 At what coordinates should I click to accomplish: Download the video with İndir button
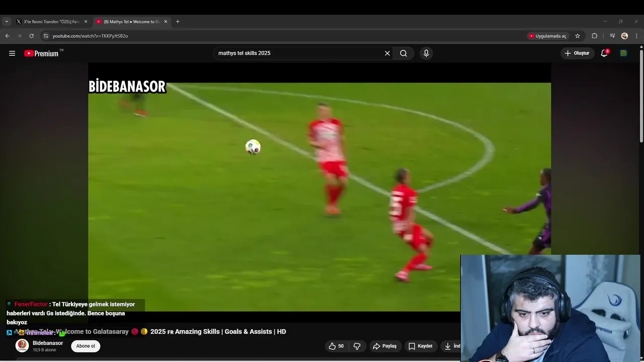point(451,346)
